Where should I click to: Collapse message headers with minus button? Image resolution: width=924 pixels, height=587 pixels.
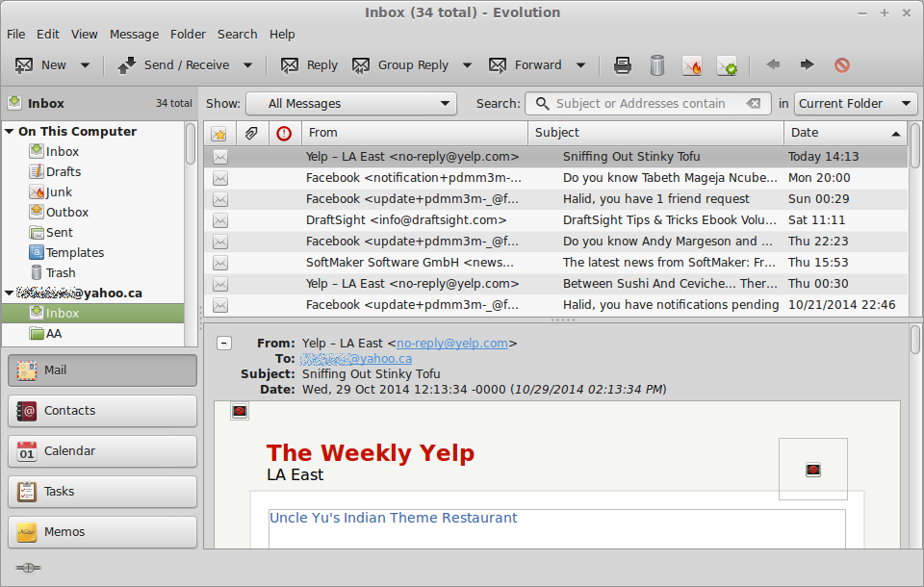tap(224, 343)
